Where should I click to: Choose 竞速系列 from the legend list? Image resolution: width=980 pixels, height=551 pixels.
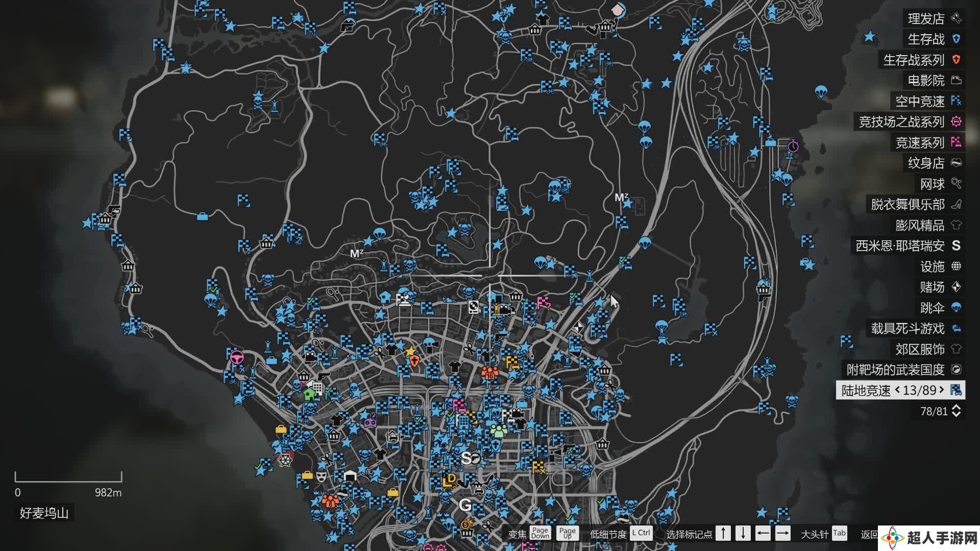click(x=928, y=142)
